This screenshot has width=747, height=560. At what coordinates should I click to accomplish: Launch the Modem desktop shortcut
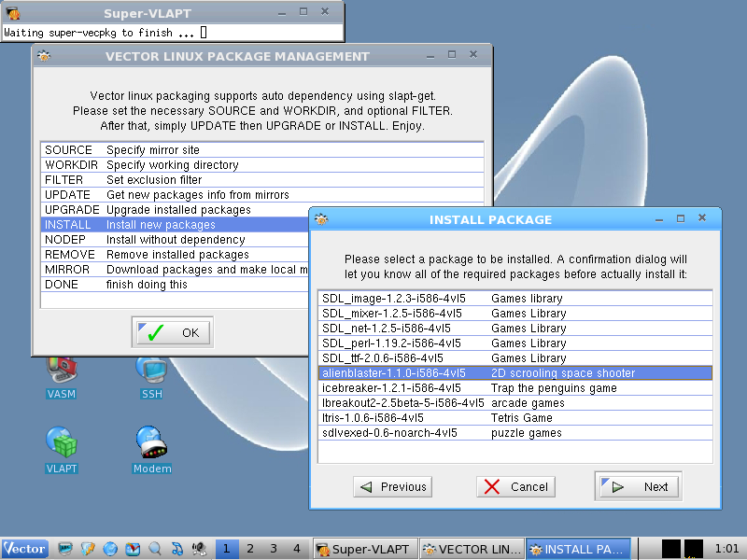(151, 448)
